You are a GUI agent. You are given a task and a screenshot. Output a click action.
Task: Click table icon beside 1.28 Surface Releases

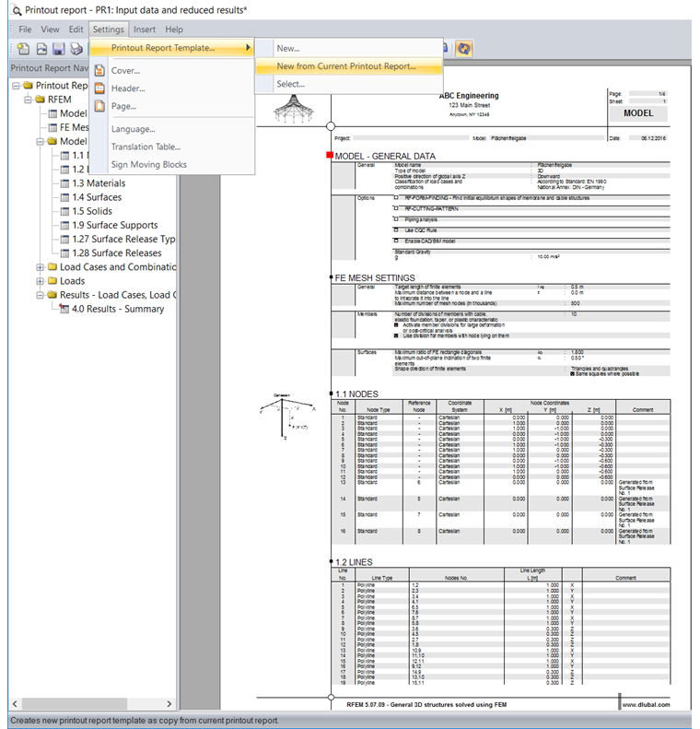tap(65, 253)
